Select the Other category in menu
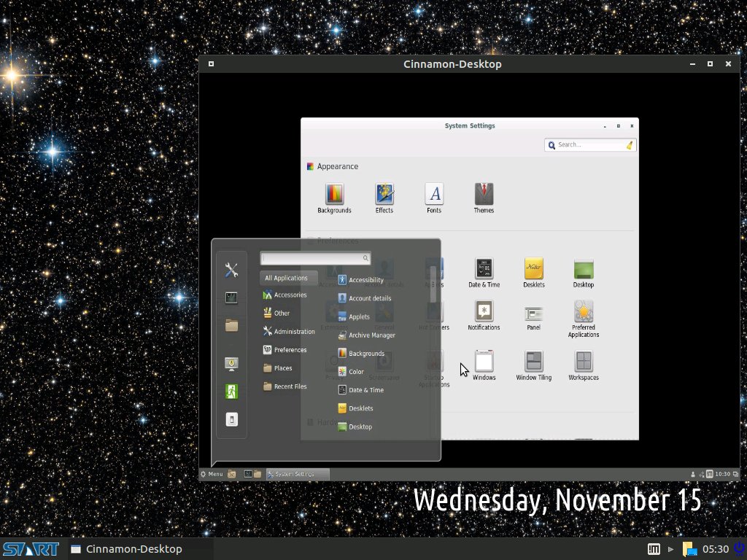Screen dimensions: 747x560 (x=276, y=313)
